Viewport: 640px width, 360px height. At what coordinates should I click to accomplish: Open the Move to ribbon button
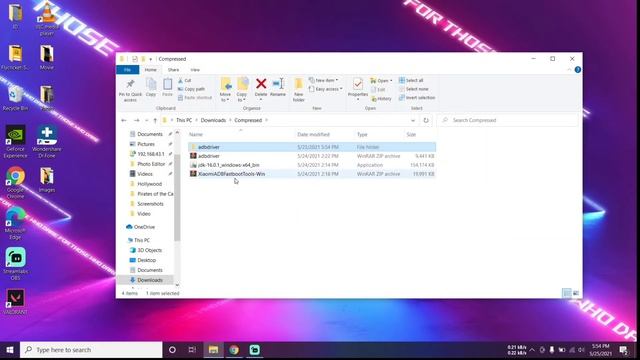tap(225, 89)
